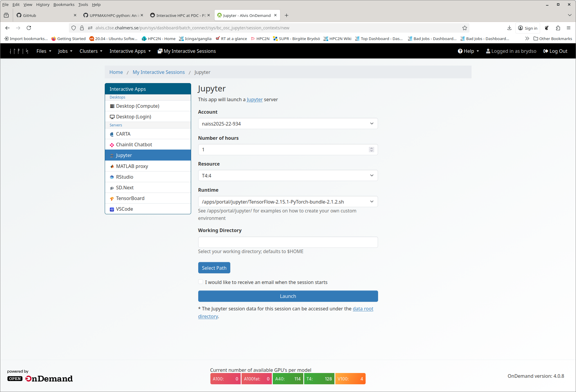Image resolution: width=576 pixels, height=392 pixels.
Task: Open the Firefox extensions icon
Action: [x=558, y=28]
